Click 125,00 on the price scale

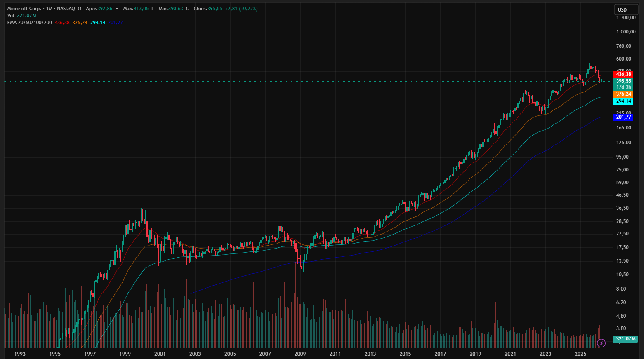pos(624,143)
